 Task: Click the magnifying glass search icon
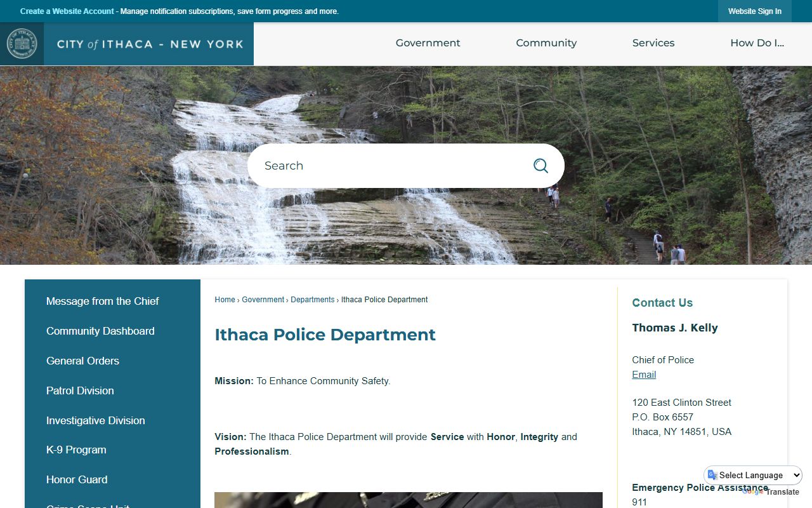(x=540, y=166)
